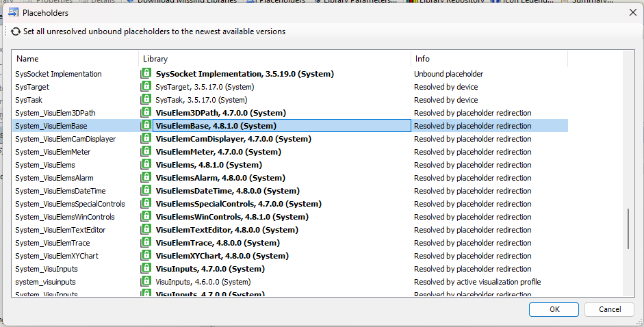The width and height of the screenshot is (644, 327).
Task: Sort by the Library column header
Action: click(x=274, y=59)
